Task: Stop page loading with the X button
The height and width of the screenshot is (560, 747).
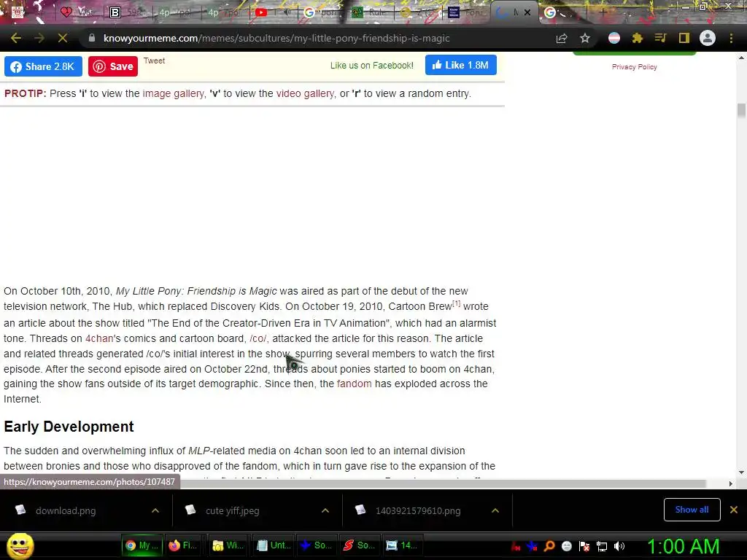Action: [x=63, y=38]
